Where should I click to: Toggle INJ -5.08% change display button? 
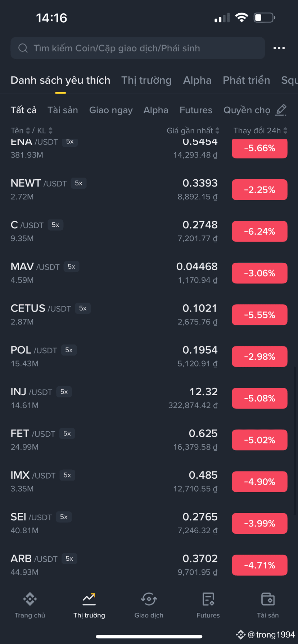pos(259,398)
